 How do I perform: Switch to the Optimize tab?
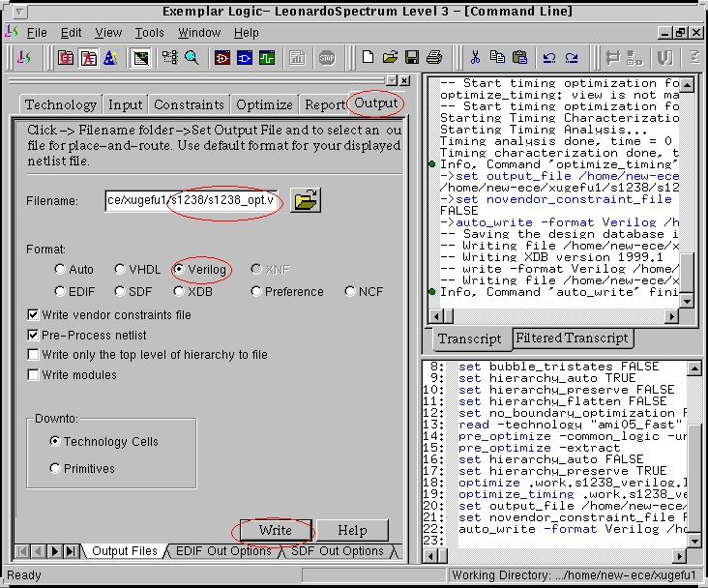265,104
